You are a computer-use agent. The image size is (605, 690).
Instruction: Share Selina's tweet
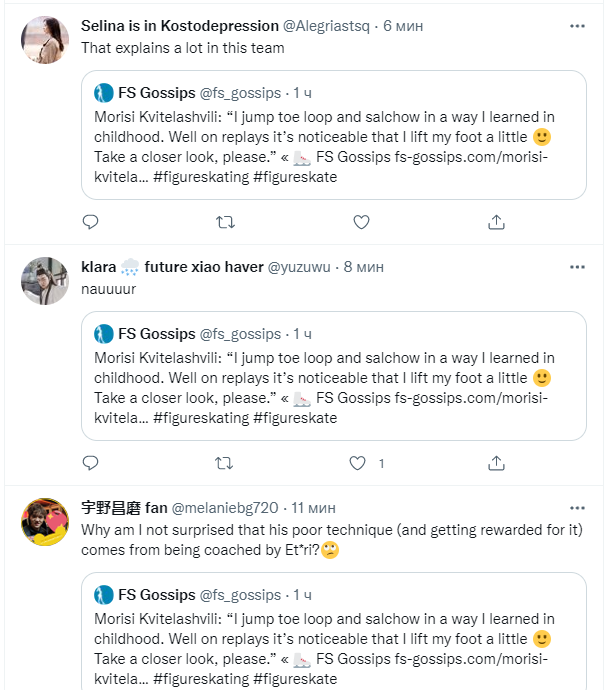(x=497, y=222)
